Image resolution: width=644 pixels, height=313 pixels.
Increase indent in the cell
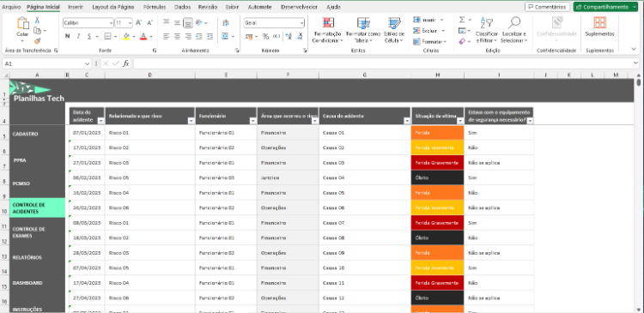(210, 37)
